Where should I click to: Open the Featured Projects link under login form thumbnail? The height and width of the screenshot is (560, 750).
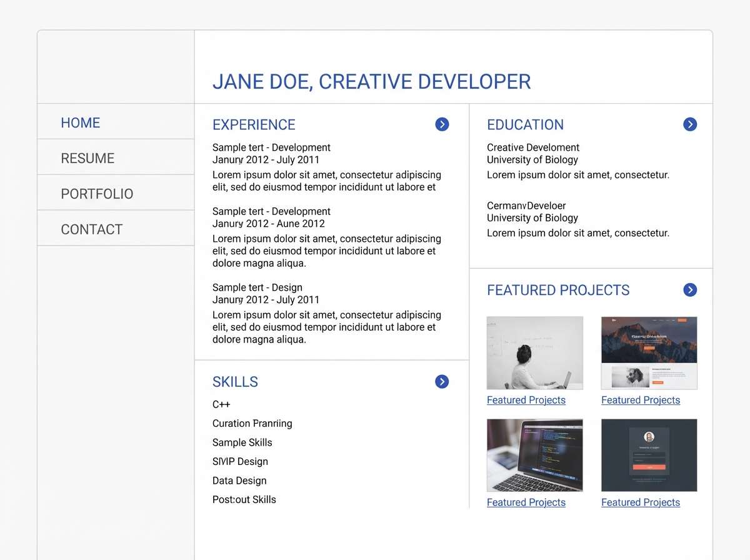[640, 502]
